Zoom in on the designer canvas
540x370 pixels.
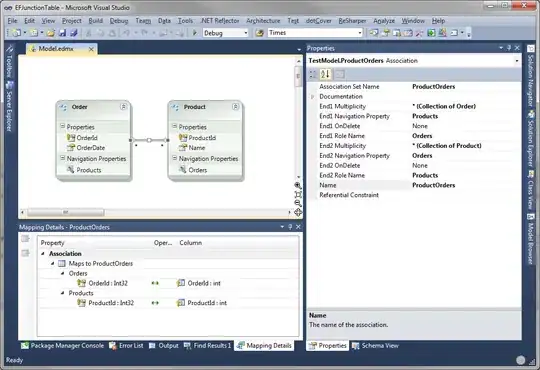click(298, 186)
